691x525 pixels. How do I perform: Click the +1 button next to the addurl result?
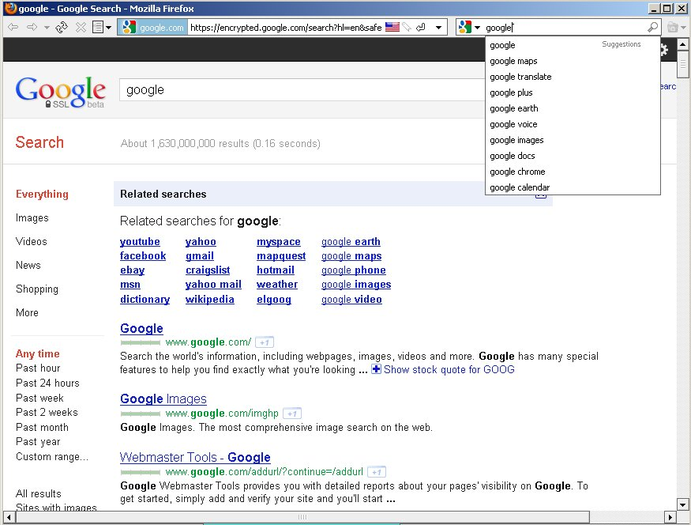pos(376,473)
